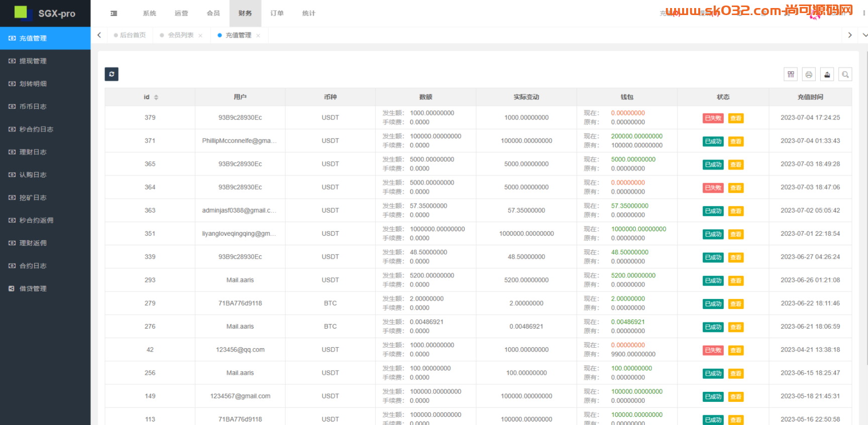Click the 钱包 column header
This screenshot has width=868, height=425.
coord(627,97)
